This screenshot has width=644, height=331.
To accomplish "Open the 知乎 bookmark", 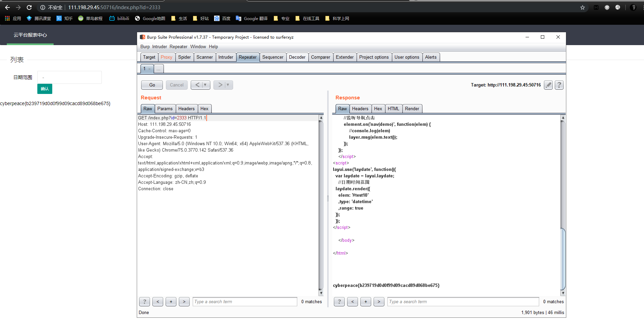I will click(x=64, y=18).
